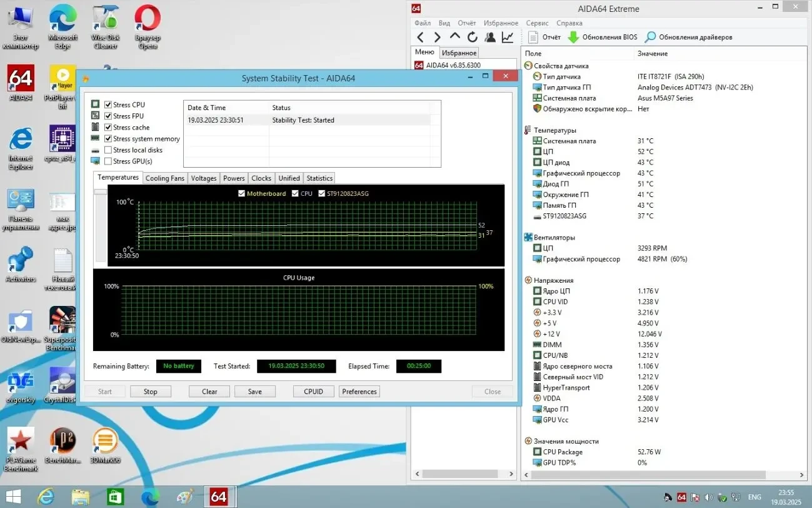Open File Explorer from taskbar
812x508 pixels.
81,497
